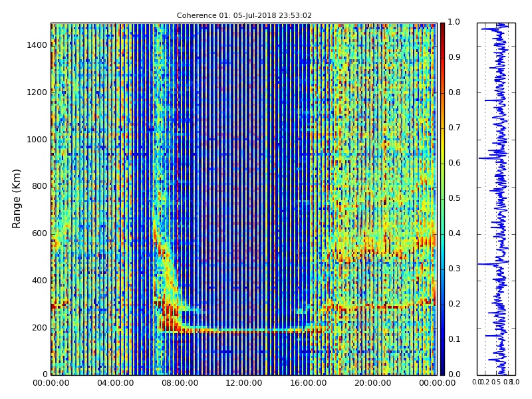Click the plot title 'Coherence 01: 05-Jul-2018 23:53:02'
The height and width of the screenshot is (399, 532).
click(244, 15)
